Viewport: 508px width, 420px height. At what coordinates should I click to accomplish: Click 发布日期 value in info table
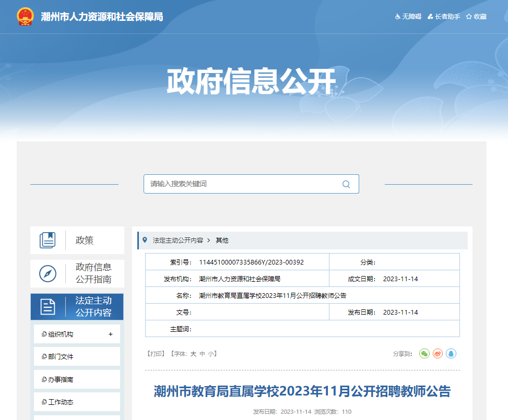coord(400,312)
